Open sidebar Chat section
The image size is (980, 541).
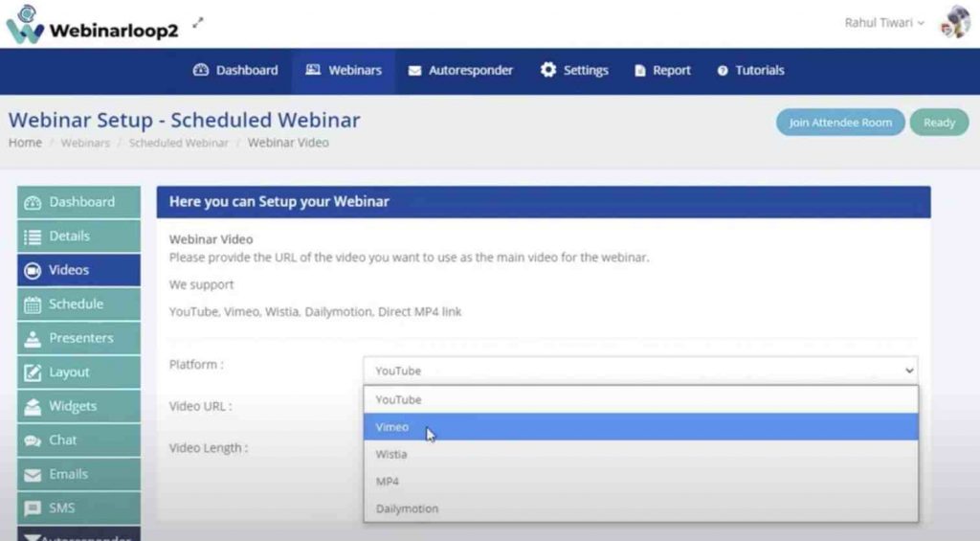tap(78, 440)
